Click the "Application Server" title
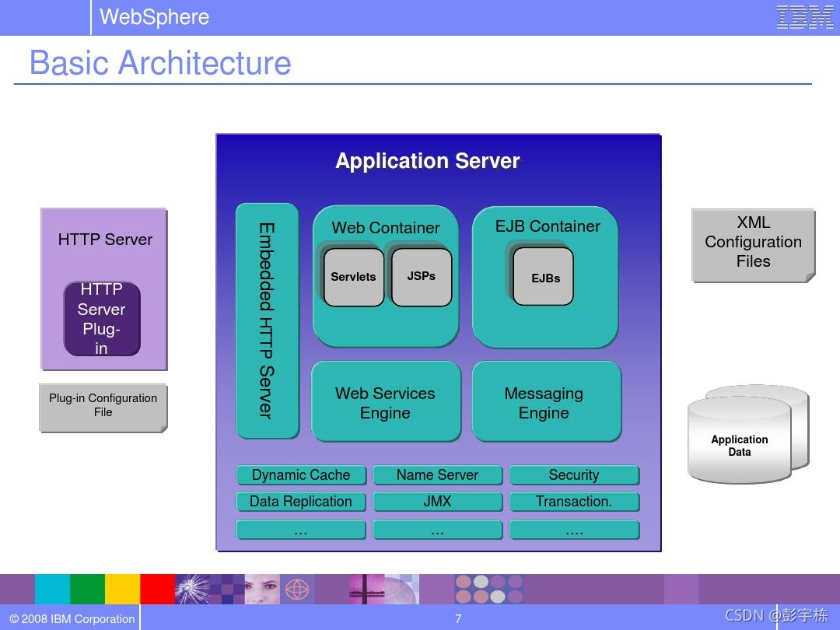 click(x=428, y=161)
